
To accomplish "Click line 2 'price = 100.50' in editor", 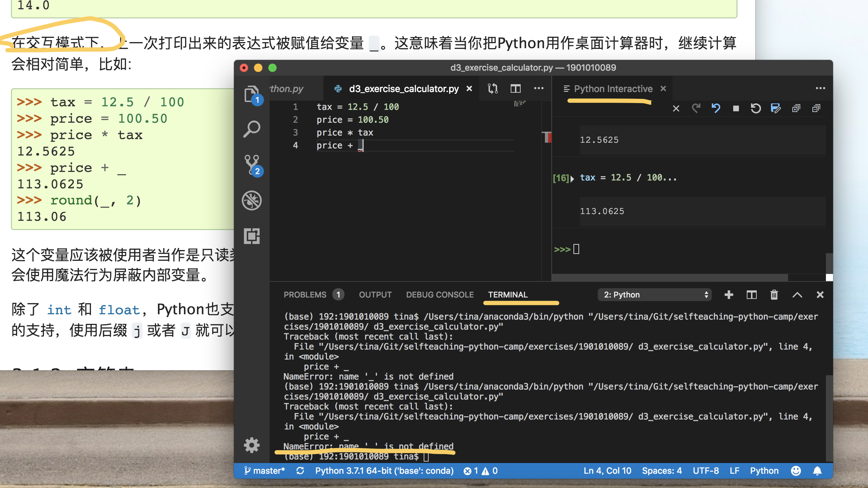I will pos(352,120).
